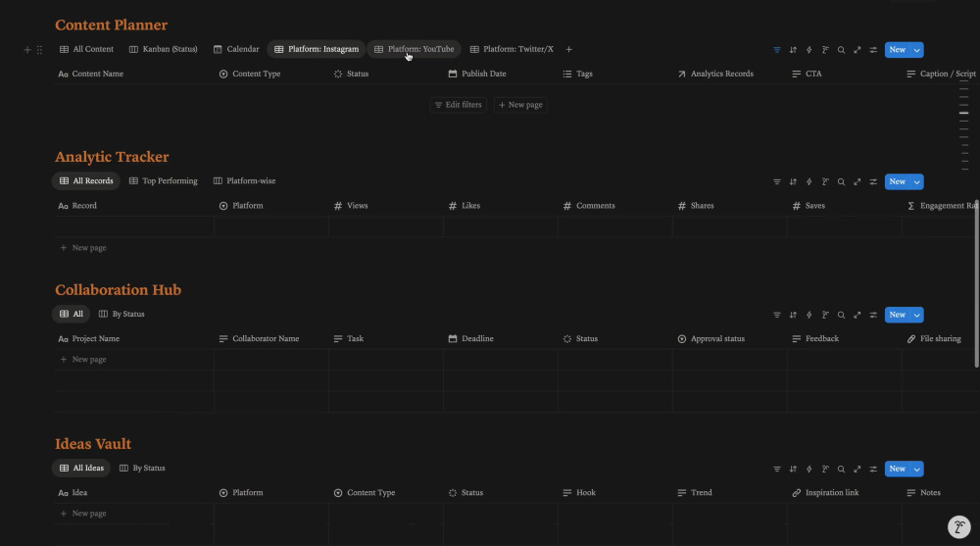This screenshot has height=546, width=980.
Task: Open filter icon in Content Planner toolbar
Action: pos(777,49)
